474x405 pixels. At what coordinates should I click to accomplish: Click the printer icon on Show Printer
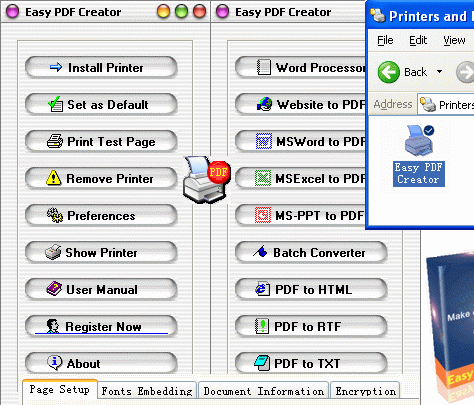pos(53,252)
